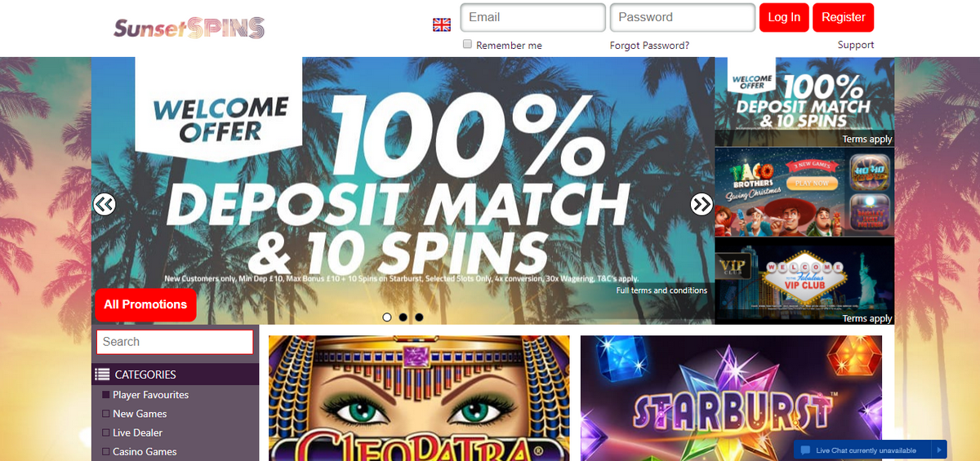
Task: Select the third carousel dot indicator
Action: (x=419, y=317)
